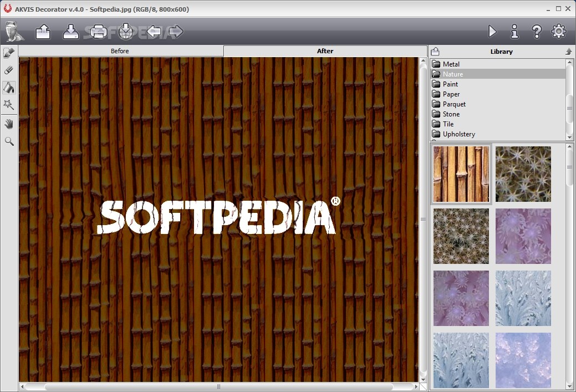Click folder list scroll up arrow

[570, 63]
